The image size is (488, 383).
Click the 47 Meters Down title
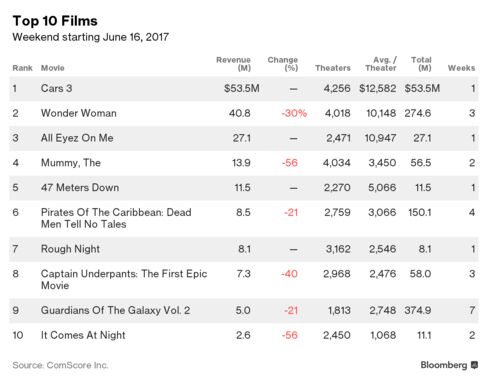pos(80,187)
